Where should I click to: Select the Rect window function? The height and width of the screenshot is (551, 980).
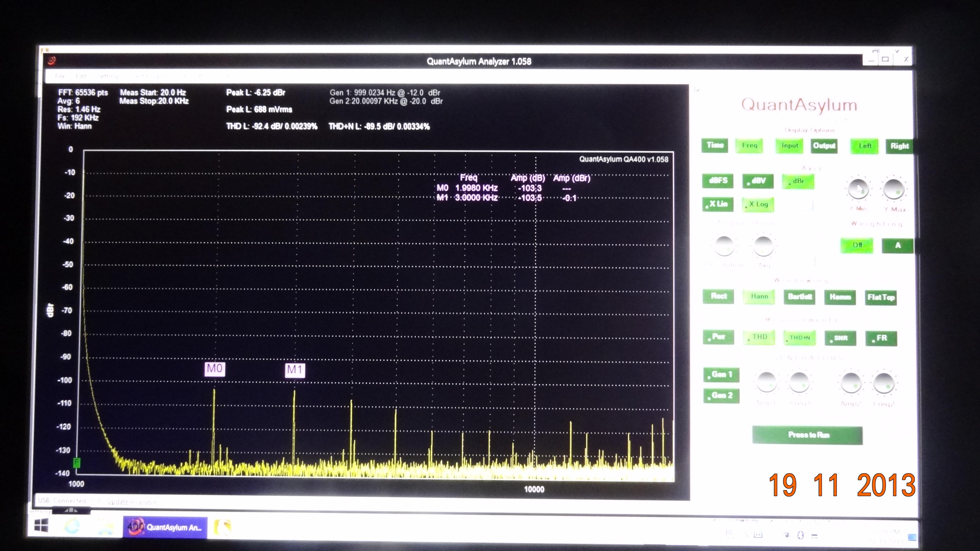718,296
